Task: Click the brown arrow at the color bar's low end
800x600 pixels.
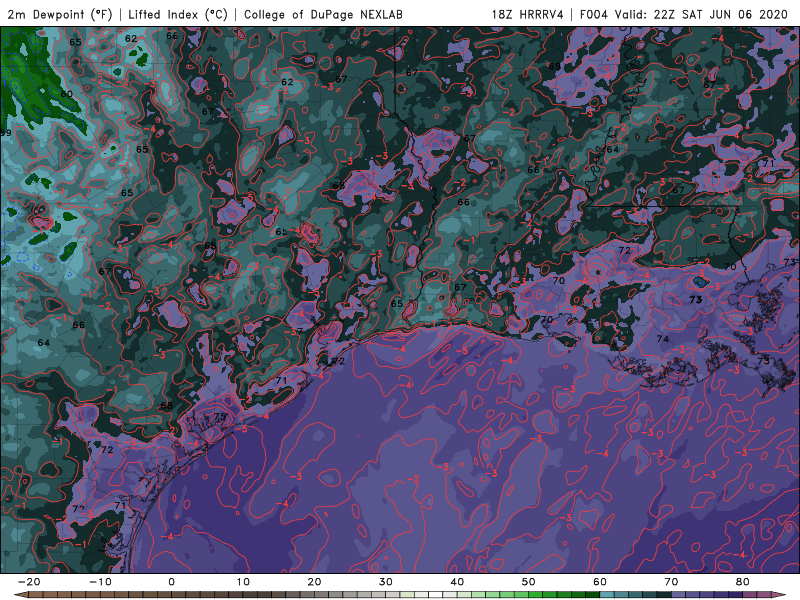Action: pyautogui.click(x=20, y=595)
